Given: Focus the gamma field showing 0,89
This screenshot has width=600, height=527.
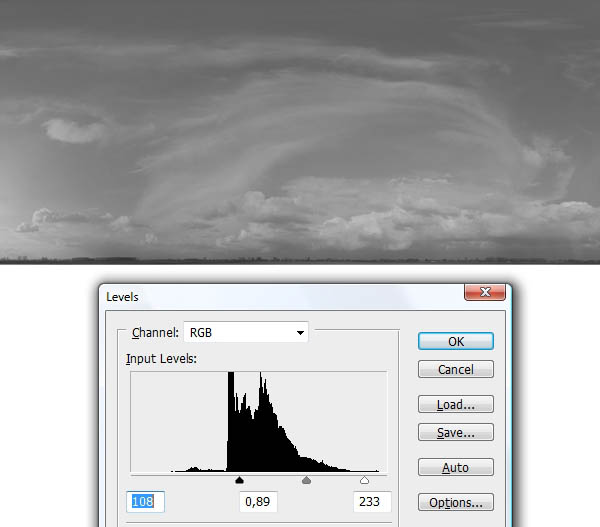Looking at the screenshot, I should pyautogui.click(x=258, y=501).
